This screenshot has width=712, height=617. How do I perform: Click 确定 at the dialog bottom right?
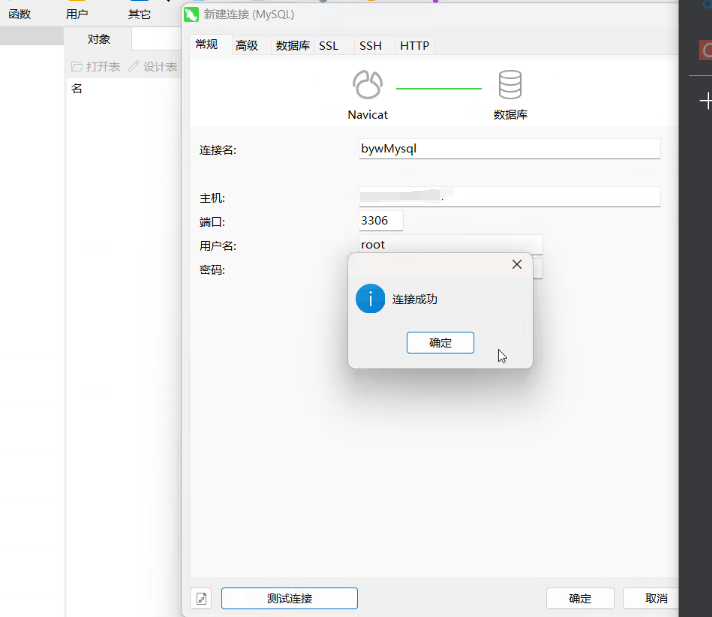click(580, 598)
